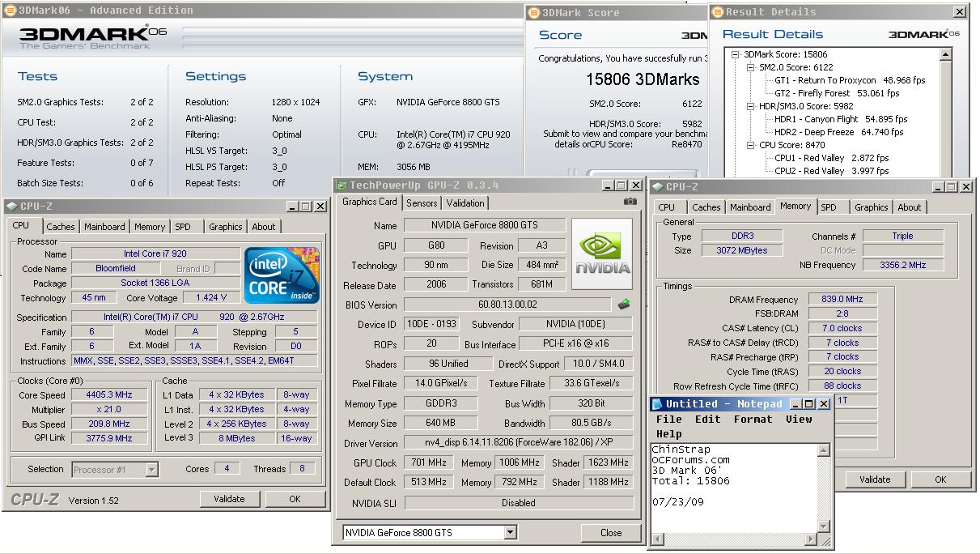Open Memory tab in CPU-Z processor window
Viewport: 980px width, 554px height.
pos(150,227)
